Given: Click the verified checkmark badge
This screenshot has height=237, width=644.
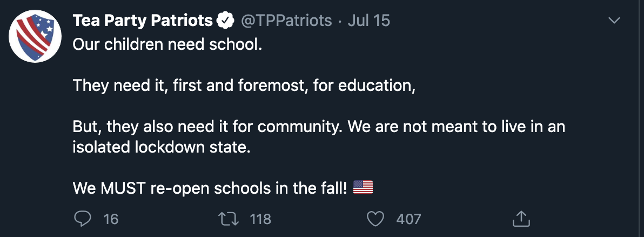Looking at the screenshot, I should (225, 20).
